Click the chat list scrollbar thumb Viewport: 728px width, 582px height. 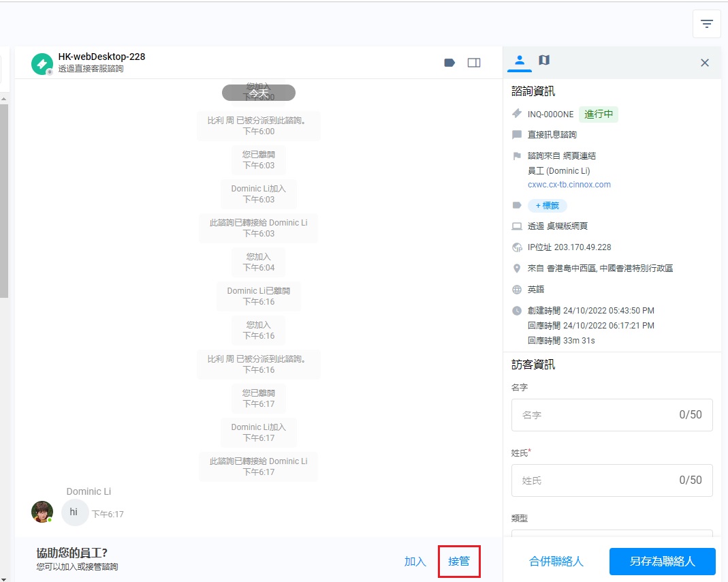[x=3, y=200]
